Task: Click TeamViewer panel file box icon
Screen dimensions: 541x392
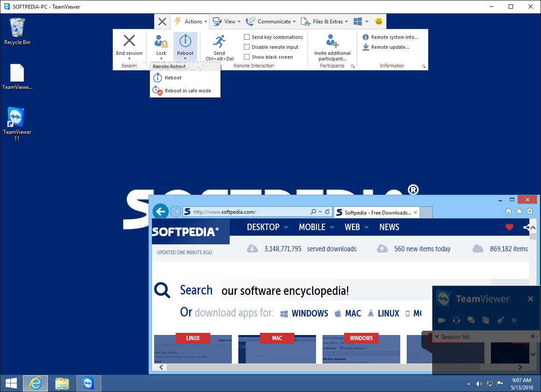Action: 486,320
